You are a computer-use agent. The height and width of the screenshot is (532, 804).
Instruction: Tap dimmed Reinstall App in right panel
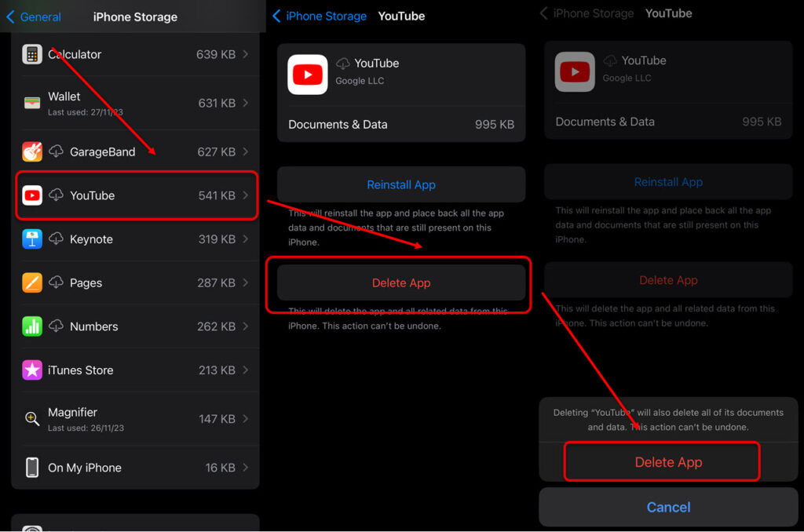tap(668, 182)
